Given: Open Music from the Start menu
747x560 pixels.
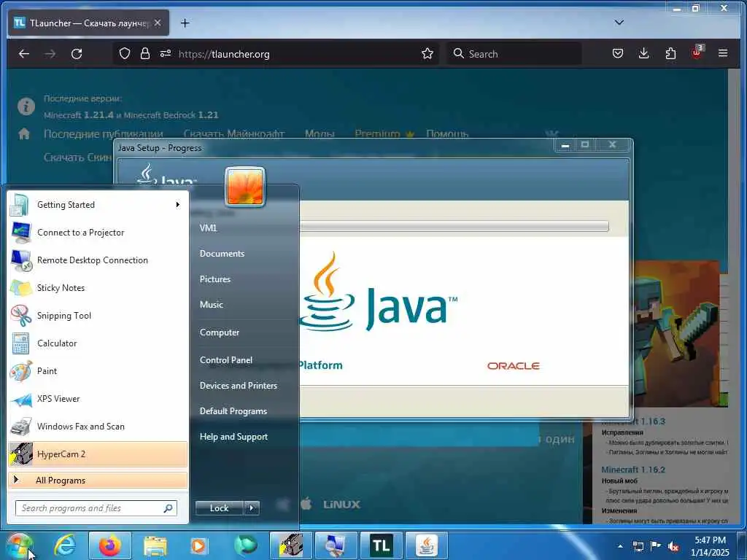Looking at the screenshot, I should [x=211, y=305].
